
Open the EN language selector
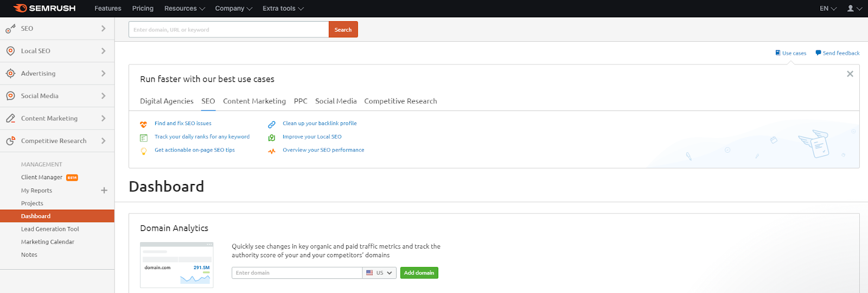(828, 9)
